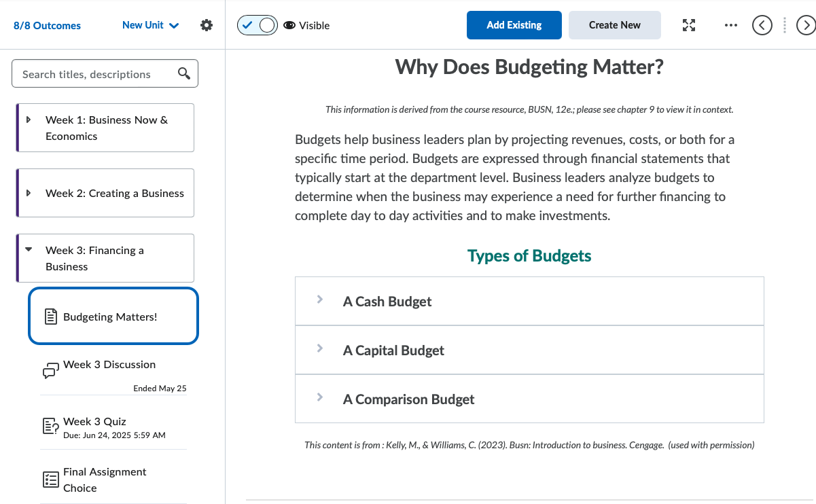Screen dimensions: 816x504
Task: Expand Week 1: Business Now & Economics
Action: [29, 120]
